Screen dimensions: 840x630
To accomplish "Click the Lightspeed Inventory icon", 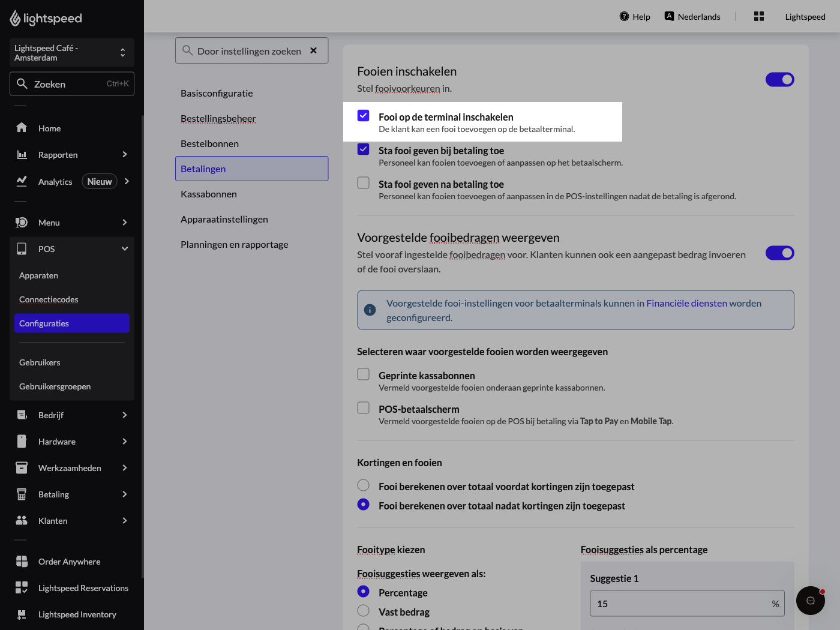I will tap(22, 614).
